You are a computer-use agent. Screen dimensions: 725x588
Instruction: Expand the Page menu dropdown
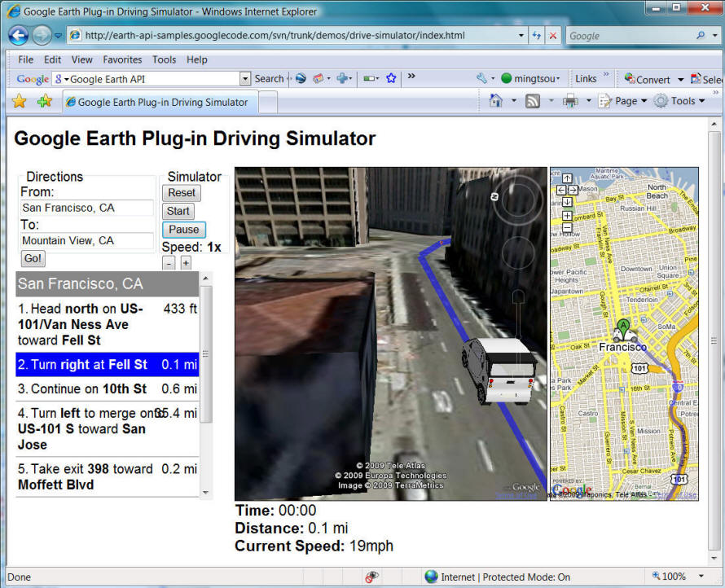pyautogui.click(x=644, y=101)
